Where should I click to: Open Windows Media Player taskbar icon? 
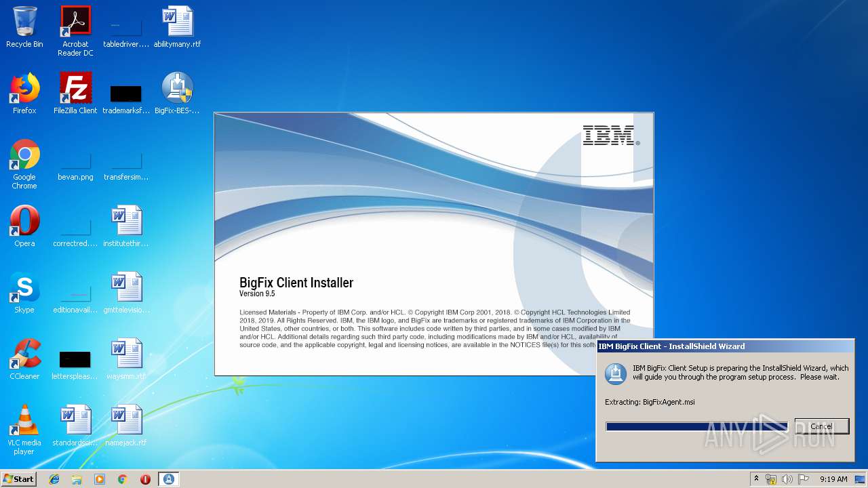pyautogui.click(x=100, y=479)
